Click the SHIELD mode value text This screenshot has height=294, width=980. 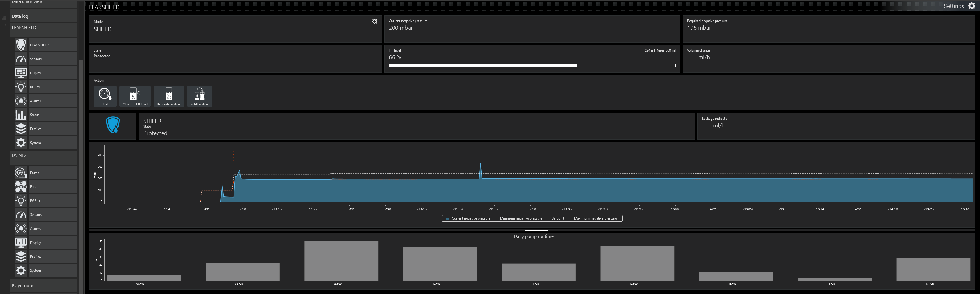pyautogui.click(x=103, y=29)
